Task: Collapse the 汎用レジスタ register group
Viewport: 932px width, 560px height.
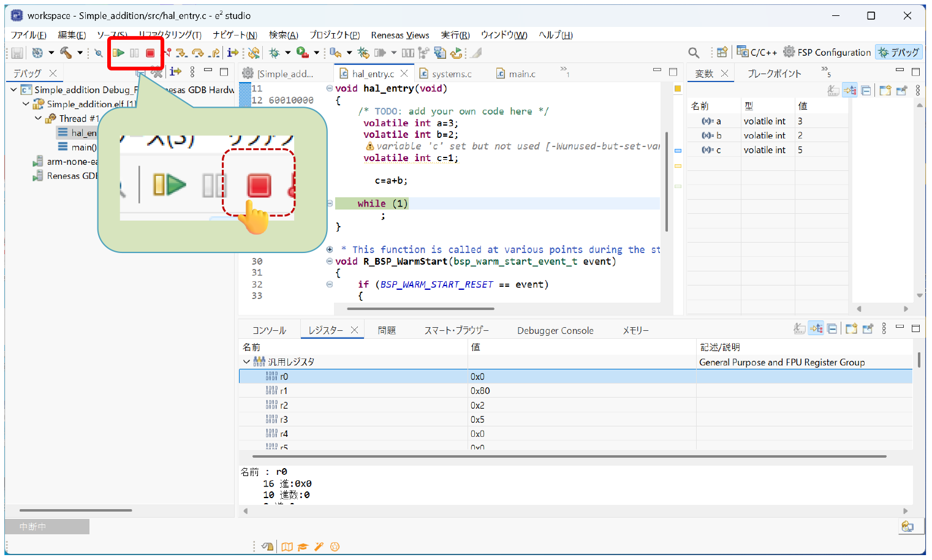Action: point(246,362)
